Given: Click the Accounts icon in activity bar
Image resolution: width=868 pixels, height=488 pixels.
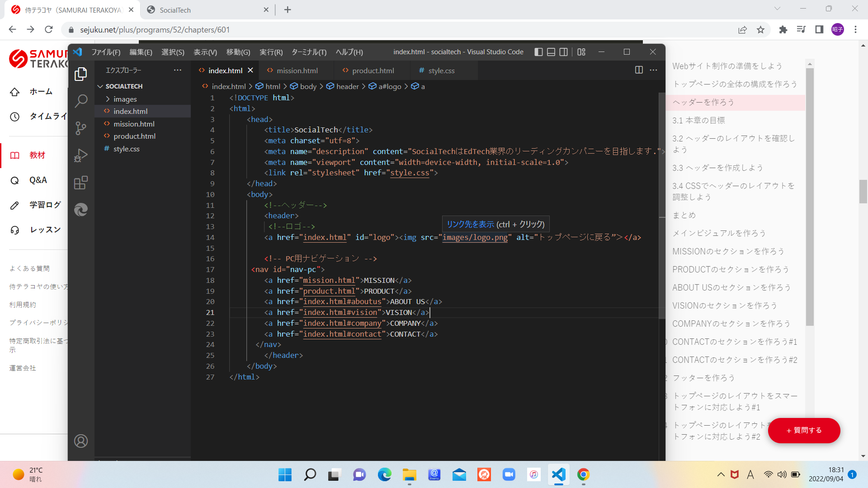Looking at the screenshot, I should 81,441.
